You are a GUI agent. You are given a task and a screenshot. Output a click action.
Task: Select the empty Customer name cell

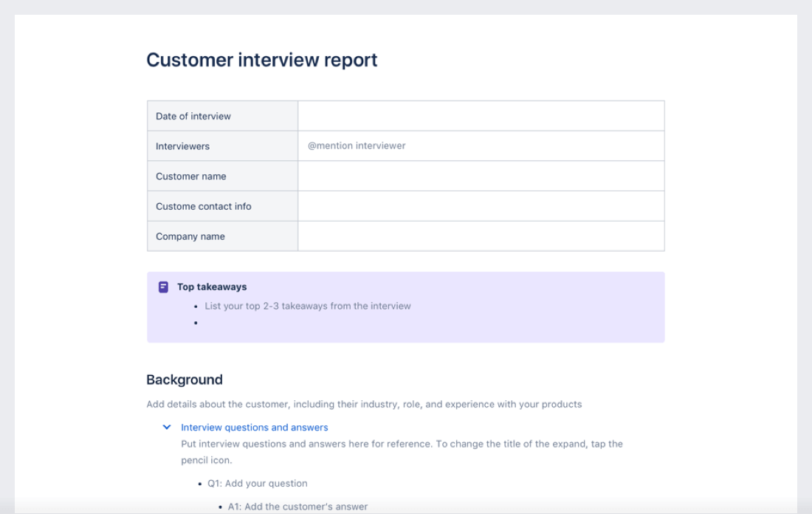pyautogui.click(x=480, y=176)
